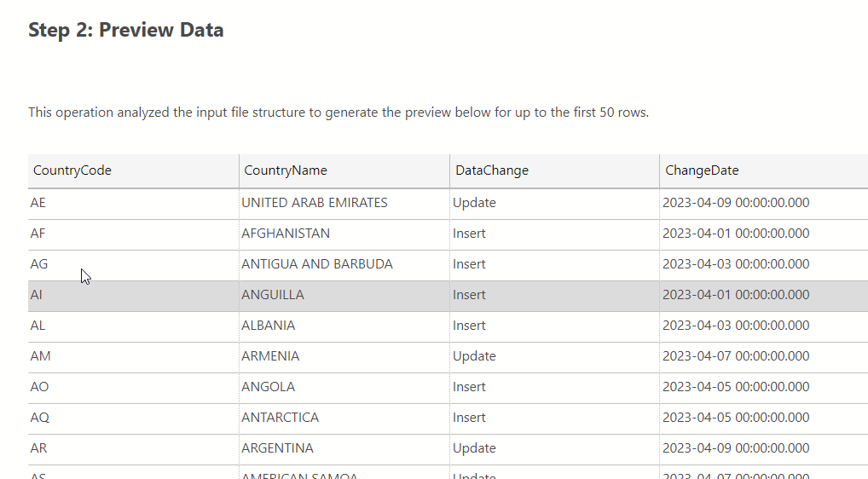Image resolution: width=868 pixels, height=479 pixels.
Task: Click the ARMENIA cell
Action: click(x=270, y=356)
